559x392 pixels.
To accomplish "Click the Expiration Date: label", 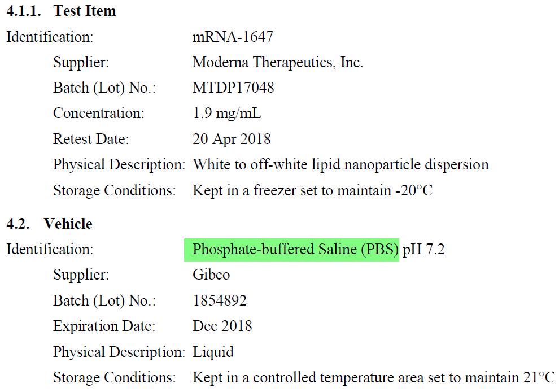I will (x=104, y=326).
